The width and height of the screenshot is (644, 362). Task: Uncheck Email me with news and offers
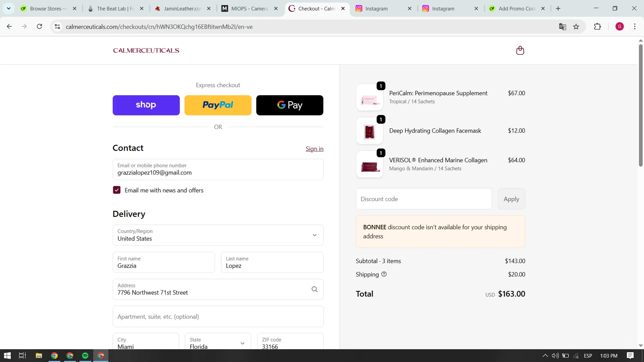coord(117,190)
